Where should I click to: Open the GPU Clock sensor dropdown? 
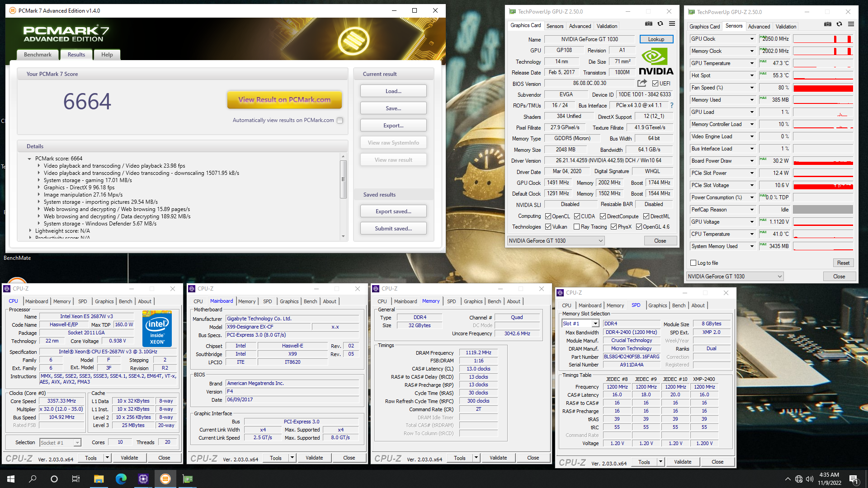(x=752, y=39)
